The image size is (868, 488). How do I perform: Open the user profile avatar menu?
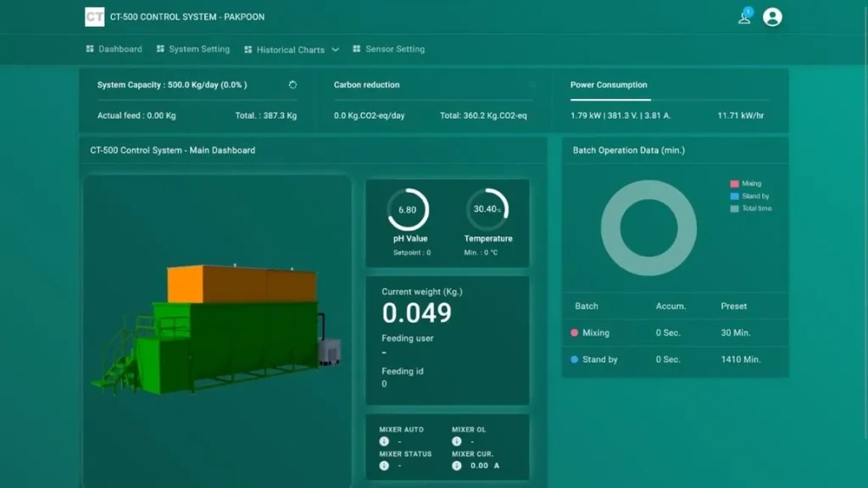tap(772, 17)
